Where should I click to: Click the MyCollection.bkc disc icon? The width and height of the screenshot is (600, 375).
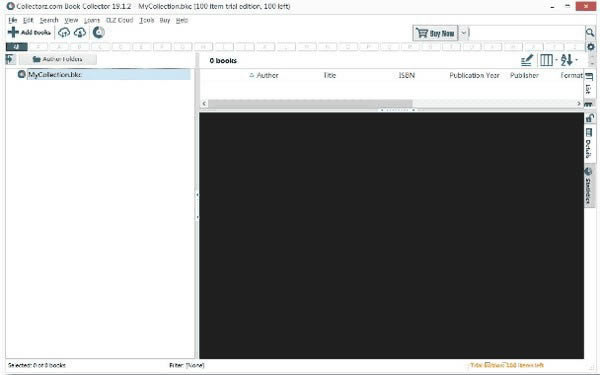(x=22, y=74)
